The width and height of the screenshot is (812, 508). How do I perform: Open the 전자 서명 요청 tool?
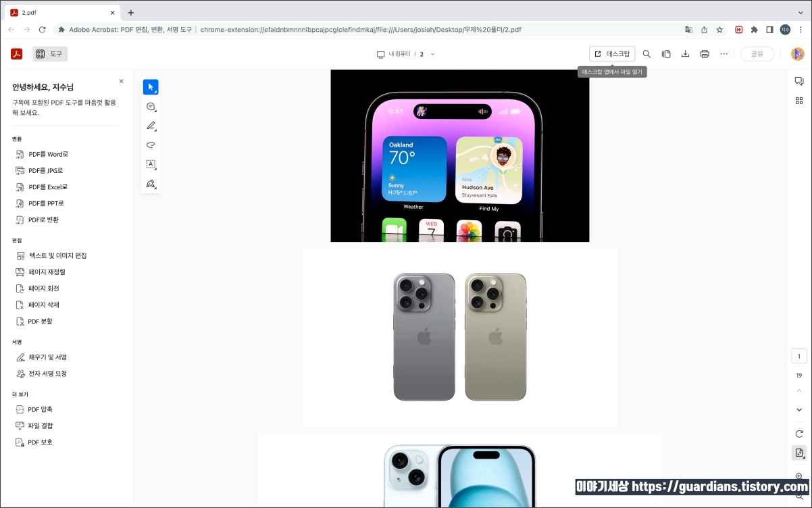pyautogui.click(x=41, y=374)
